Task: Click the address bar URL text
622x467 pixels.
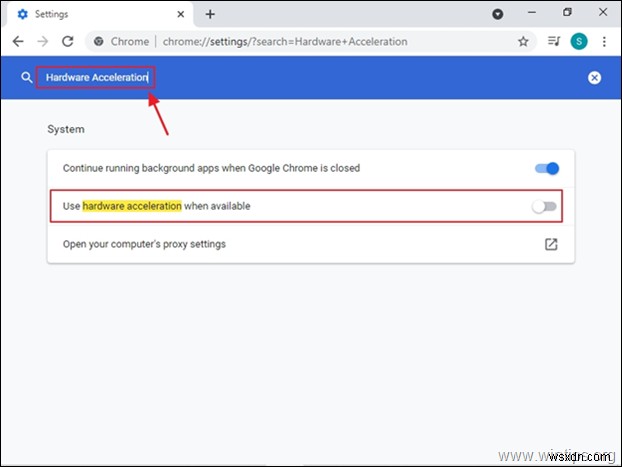Action: click(285, 42)
